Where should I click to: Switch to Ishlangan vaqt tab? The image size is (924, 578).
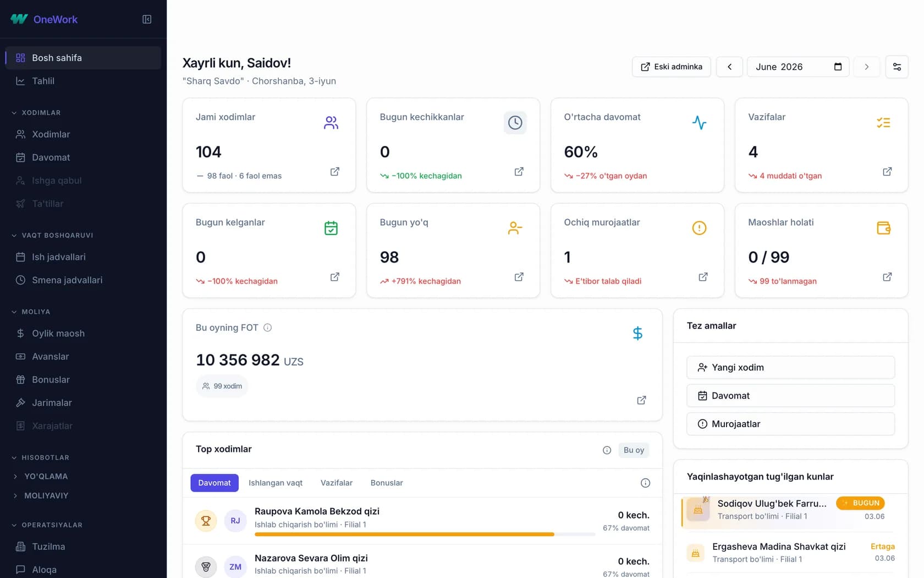click(x=276, y=483)
